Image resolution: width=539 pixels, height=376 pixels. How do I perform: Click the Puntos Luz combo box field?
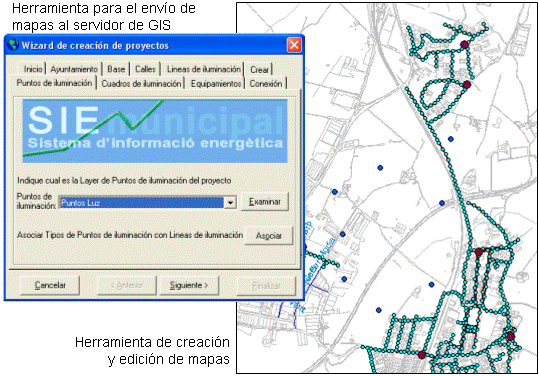[x=147, y=202]
